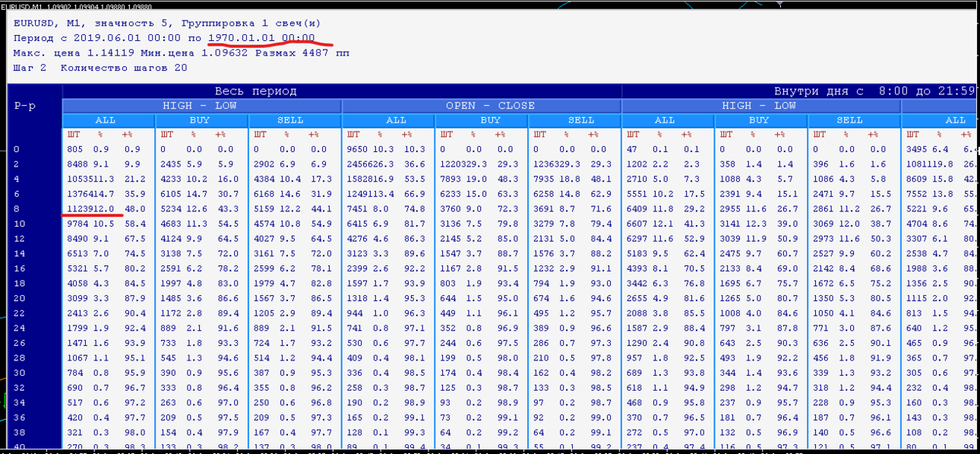
Task: Click the value 6297 in row 12
Action: 639,239
